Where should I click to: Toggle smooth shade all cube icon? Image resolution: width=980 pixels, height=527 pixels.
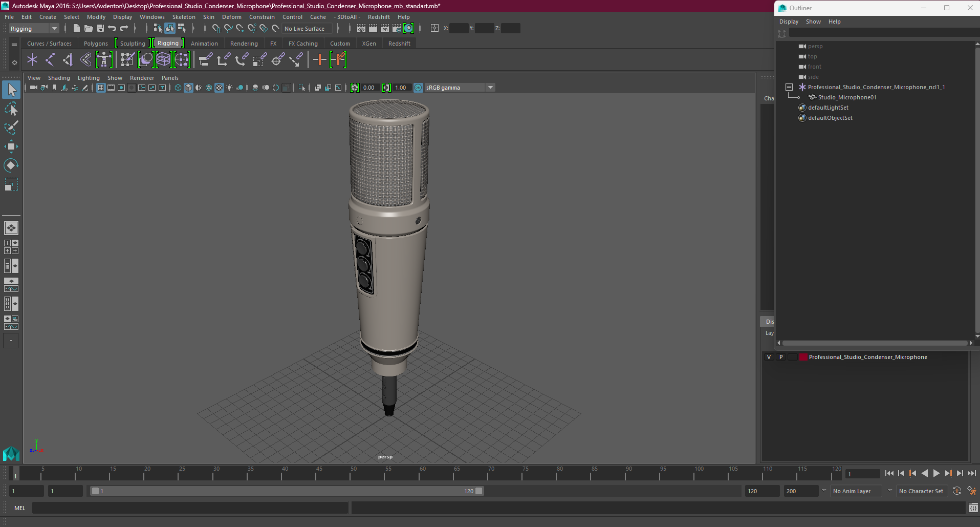coord(188,88)
